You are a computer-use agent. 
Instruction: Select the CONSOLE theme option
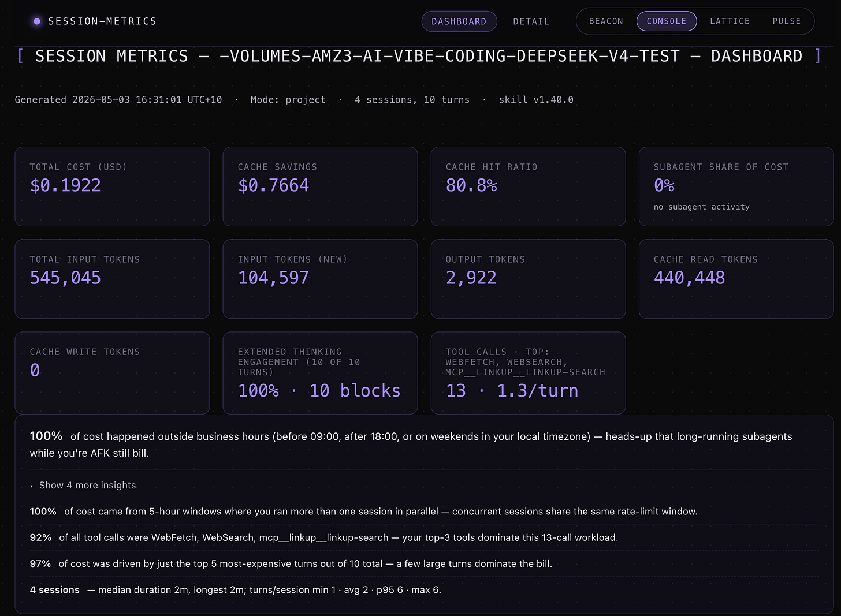667,21
